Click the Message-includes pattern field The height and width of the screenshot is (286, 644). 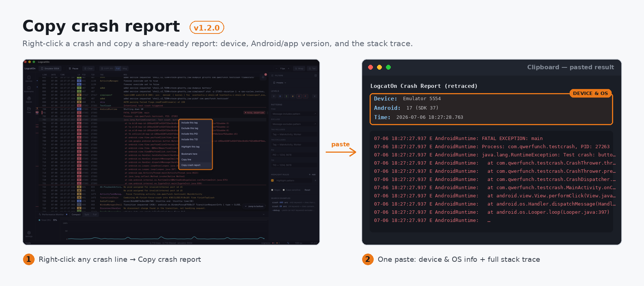pos(294,114)
